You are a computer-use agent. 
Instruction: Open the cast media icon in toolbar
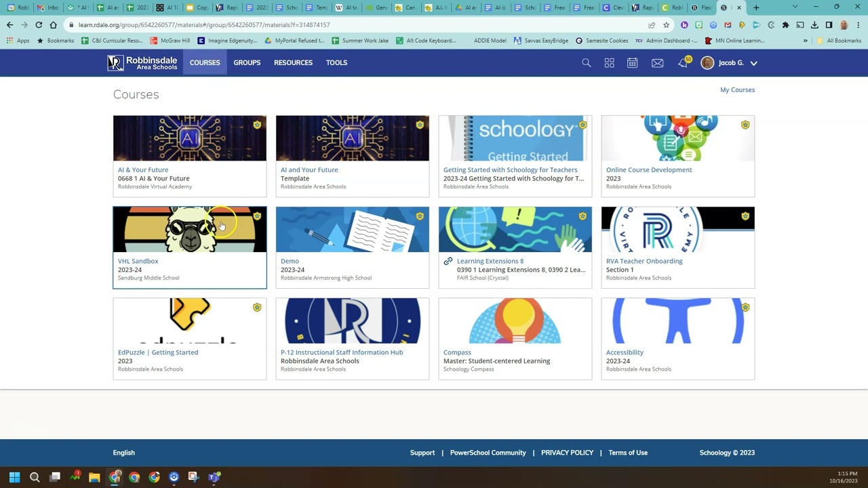tap(800, 25)
